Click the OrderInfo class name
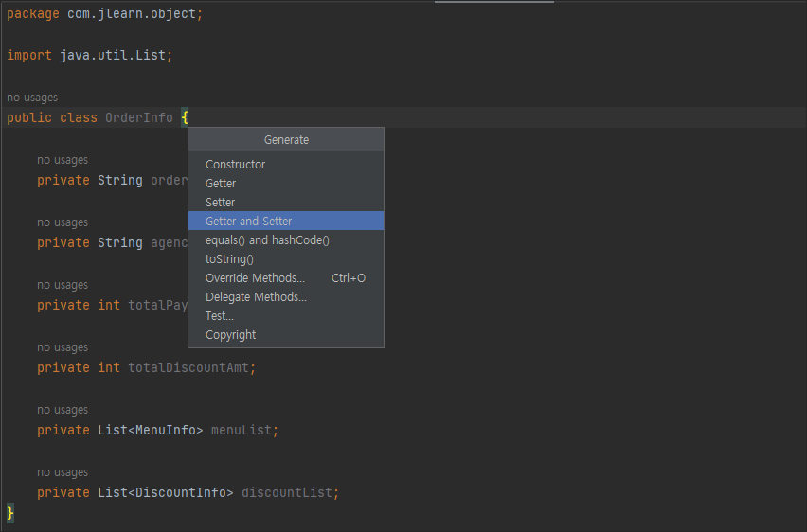The image size is (807, 532). [139, 117]
